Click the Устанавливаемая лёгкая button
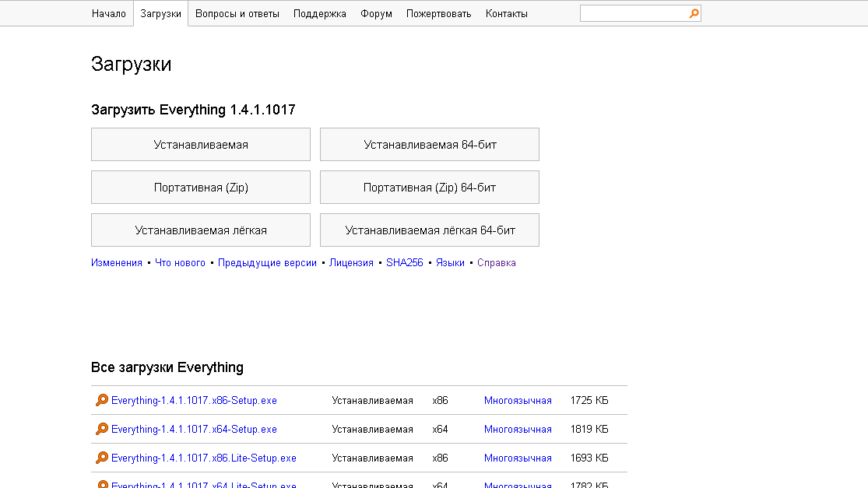The image size is (868, 488). point(200,230)
